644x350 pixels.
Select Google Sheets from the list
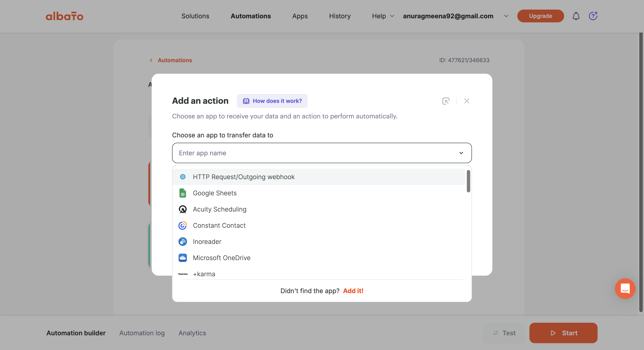319,193
